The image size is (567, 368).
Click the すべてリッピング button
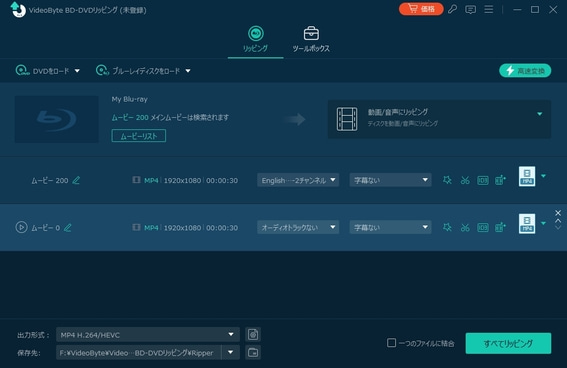pos(508,343)
